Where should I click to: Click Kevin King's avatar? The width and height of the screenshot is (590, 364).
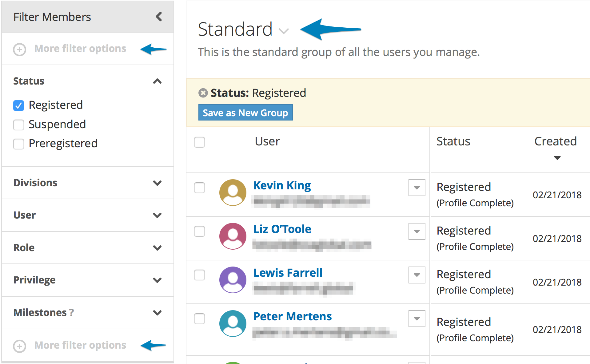pyautogui.click(x=233, y=192)
